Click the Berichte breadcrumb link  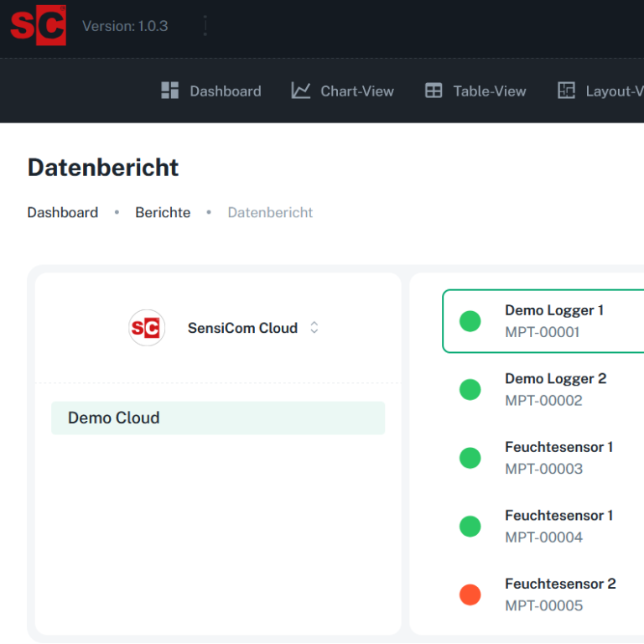(163, 212)
